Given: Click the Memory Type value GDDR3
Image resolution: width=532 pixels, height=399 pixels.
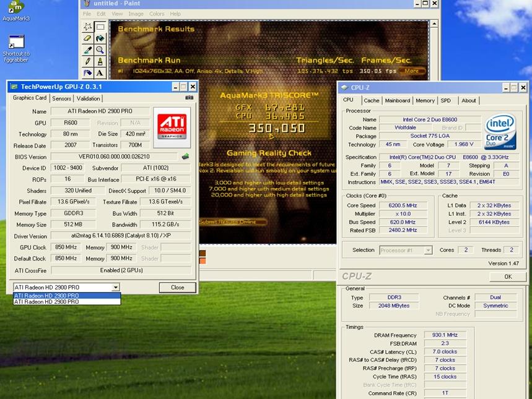Looking at the screenshot, I should click(x=73, y=213).
